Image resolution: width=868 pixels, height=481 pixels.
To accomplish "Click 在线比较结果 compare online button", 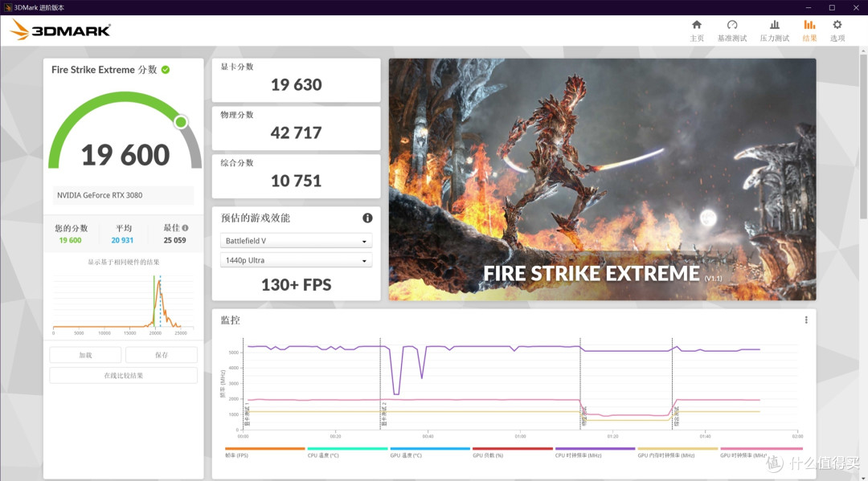I will (123, 376).
